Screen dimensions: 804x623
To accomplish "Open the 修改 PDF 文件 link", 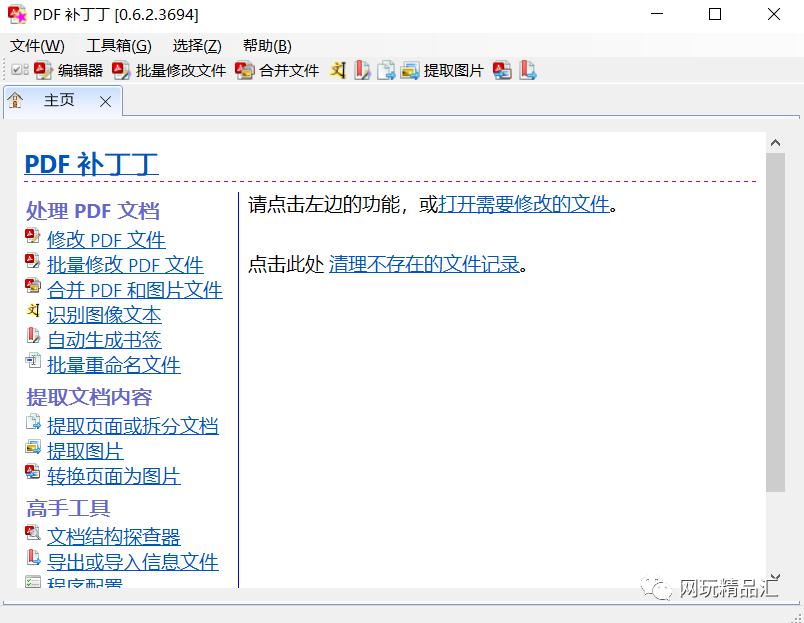I will [106, 239].
